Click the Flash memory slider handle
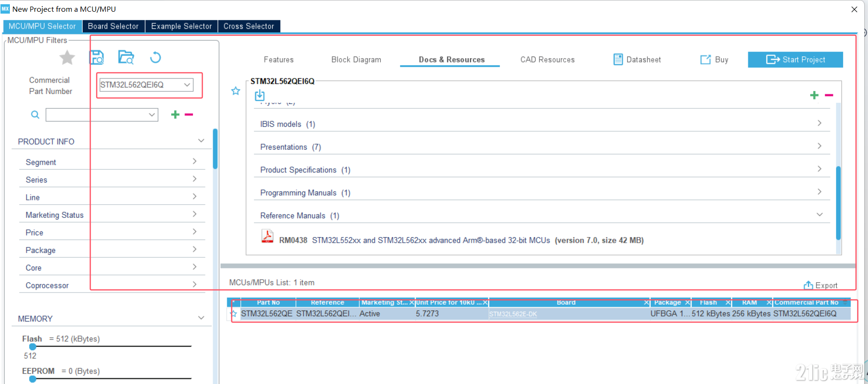The width and height of the screenshot is (868, 384). coord(32,346)
